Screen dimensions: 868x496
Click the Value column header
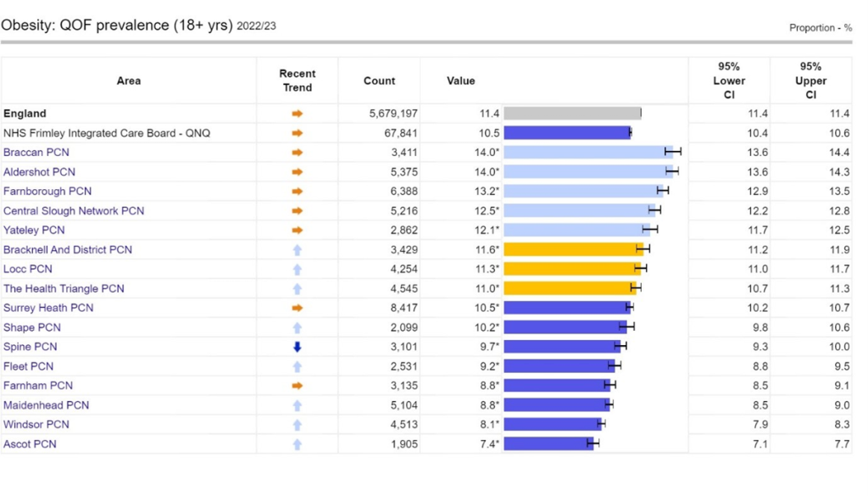(x=461, y=81)
